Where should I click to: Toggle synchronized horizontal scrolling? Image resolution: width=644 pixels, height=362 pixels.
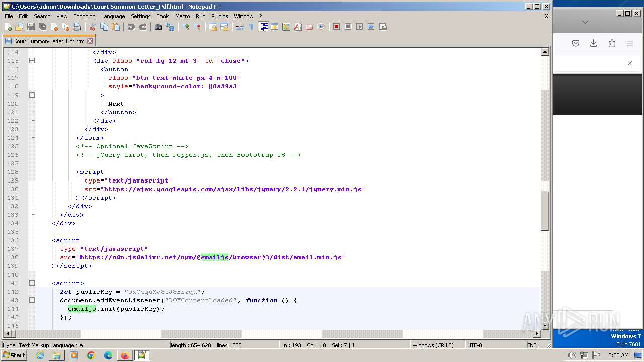coord(224,27)
